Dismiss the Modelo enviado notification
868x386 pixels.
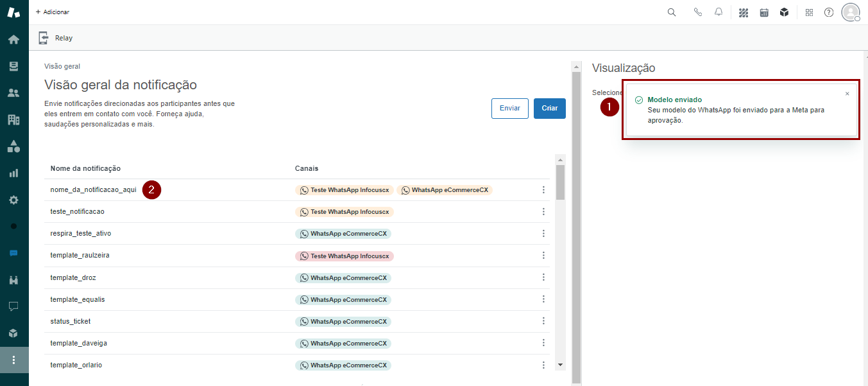(x=847, y=94)
